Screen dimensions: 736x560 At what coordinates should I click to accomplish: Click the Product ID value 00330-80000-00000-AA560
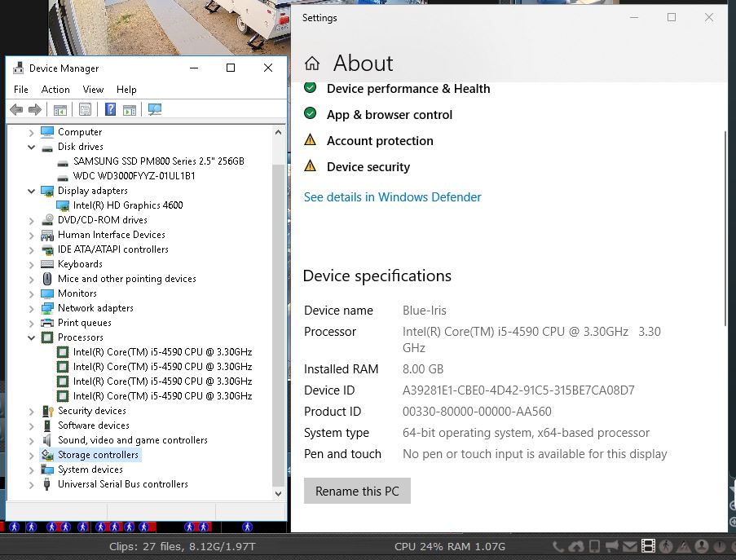(x=477, y=411)
